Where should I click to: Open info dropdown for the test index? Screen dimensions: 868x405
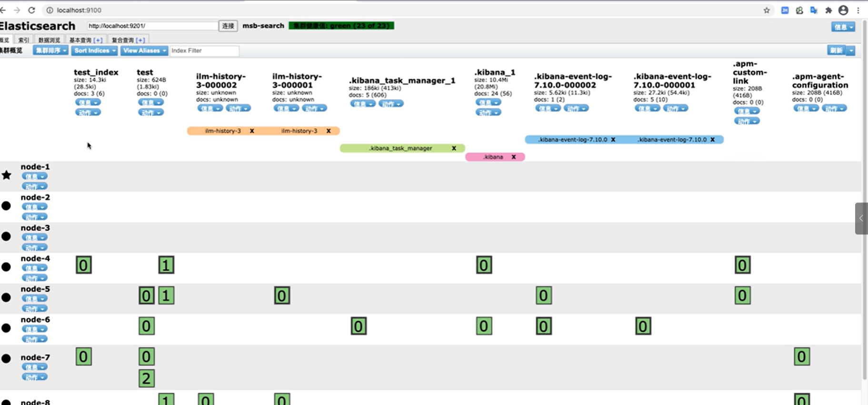151,102
